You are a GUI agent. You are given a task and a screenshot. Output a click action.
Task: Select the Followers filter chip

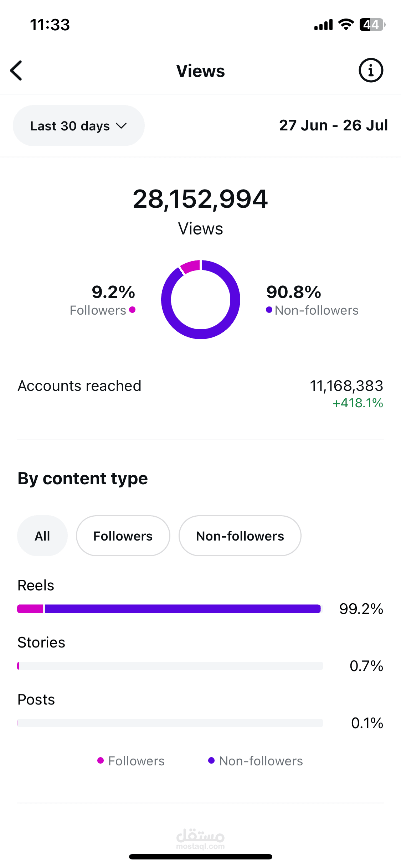(x=123, y=536)
